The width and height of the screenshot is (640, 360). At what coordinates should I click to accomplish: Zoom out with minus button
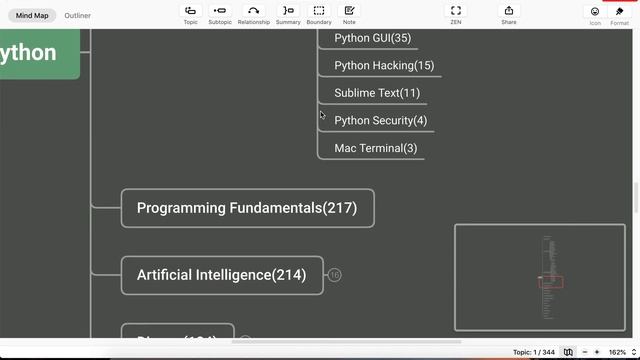pyautogui.click(x=584, y=352)
